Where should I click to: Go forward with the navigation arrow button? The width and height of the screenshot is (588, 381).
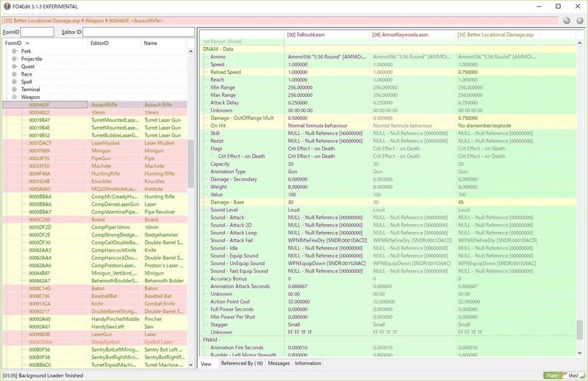click(x=579, y=21)
